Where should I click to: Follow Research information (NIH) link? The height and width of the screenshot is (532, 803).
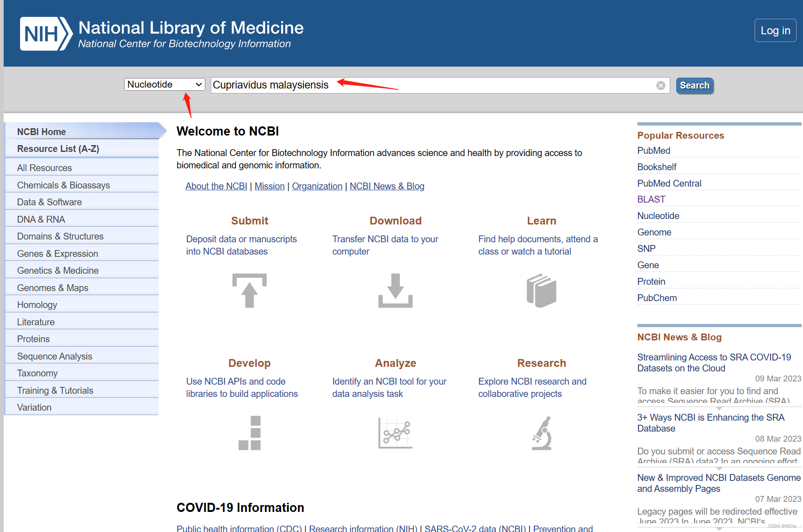(363, 528)
